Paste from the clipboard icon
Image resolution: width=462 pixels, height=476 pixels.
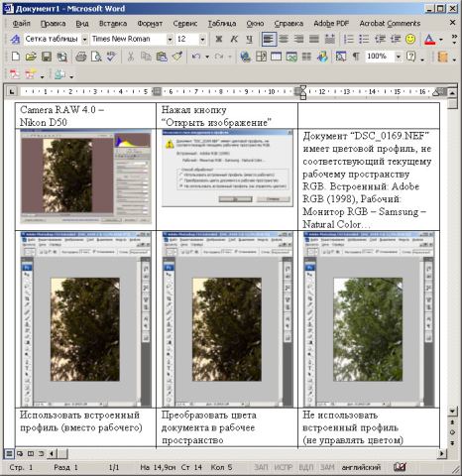coord(162,57)
